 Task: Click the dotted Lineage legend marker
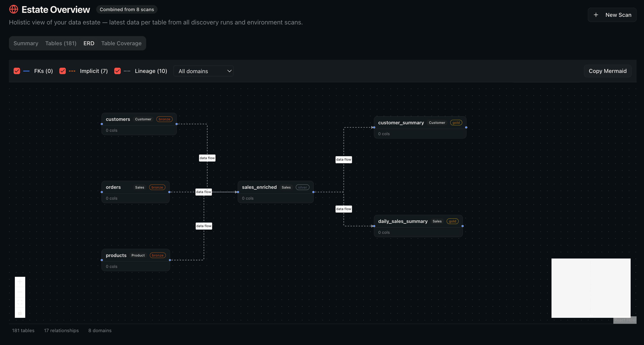click(127, 71)
